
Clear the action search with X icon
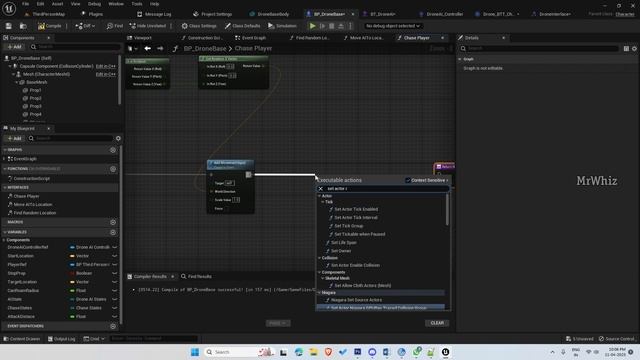[x=321, y=189]
